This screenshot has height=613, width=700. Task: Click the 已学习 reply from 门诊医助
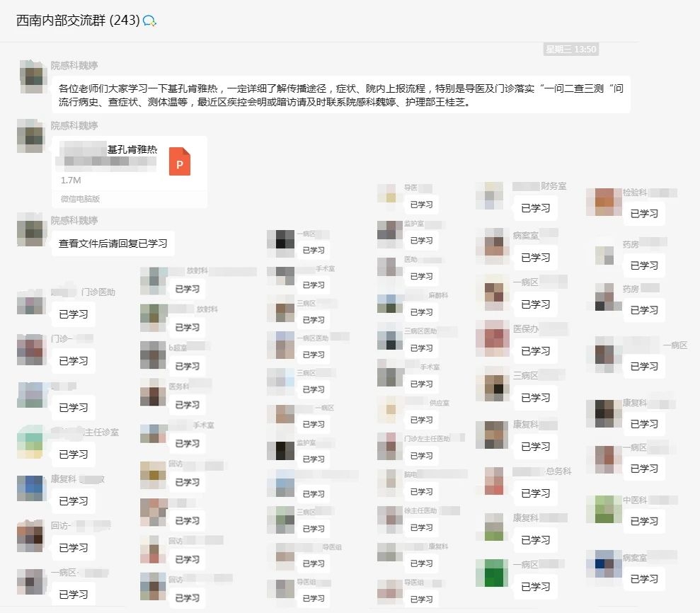tap(73, 315)
